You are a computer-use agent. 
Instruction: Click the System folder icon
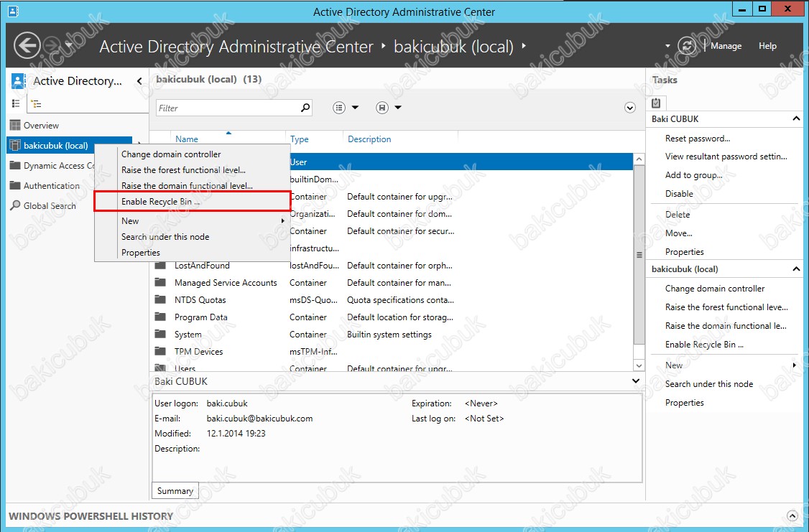click(160, 334)
